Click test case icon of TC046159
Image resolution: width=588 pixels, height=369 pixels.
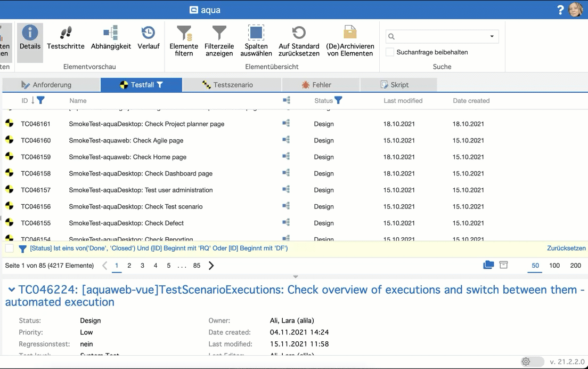point(10,156)
